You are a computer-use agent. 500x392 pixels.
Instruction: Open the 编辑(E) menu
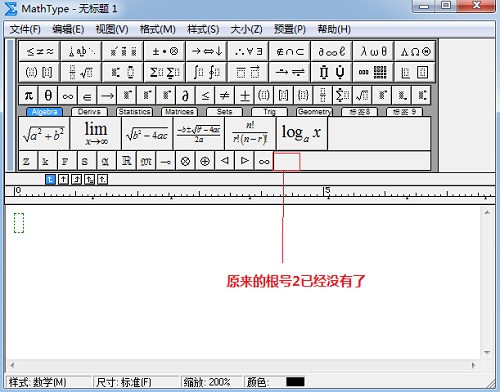68,29
